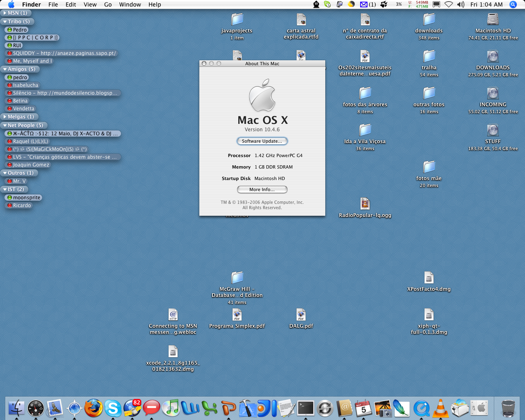Click Version 10.4.6 text in About window
525x420 pixels.
pyautogui.click(x=262, y=130)
